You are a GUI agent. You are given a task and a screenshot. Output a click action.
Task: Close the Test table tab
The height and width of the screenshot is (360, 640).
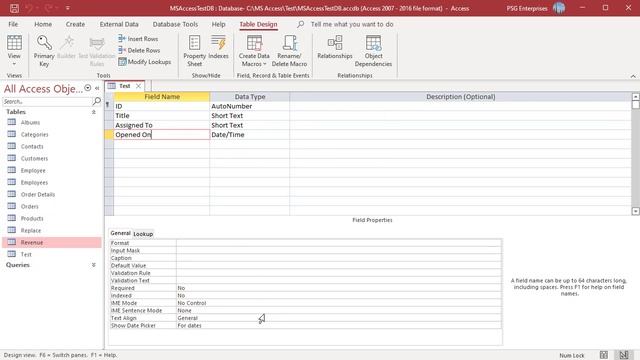point(138,86)
